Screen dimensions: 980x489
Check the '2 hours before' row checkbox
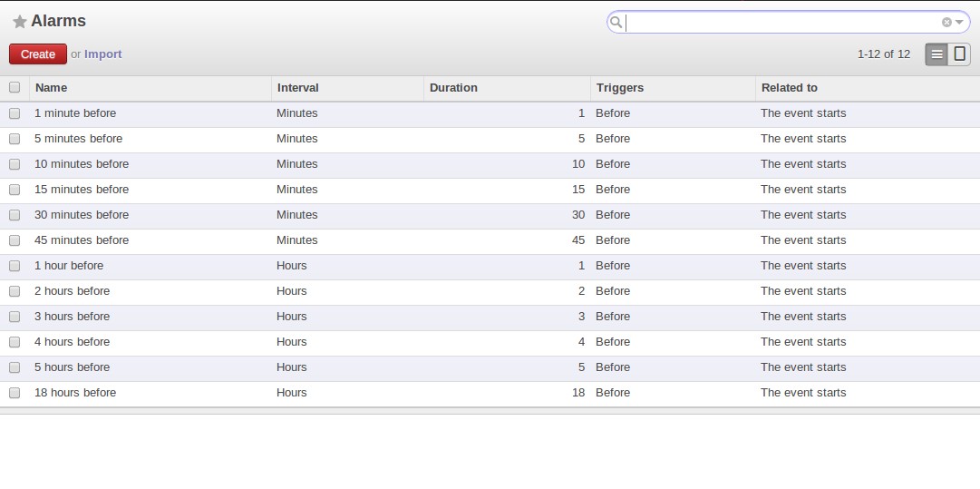click(15, 291)
